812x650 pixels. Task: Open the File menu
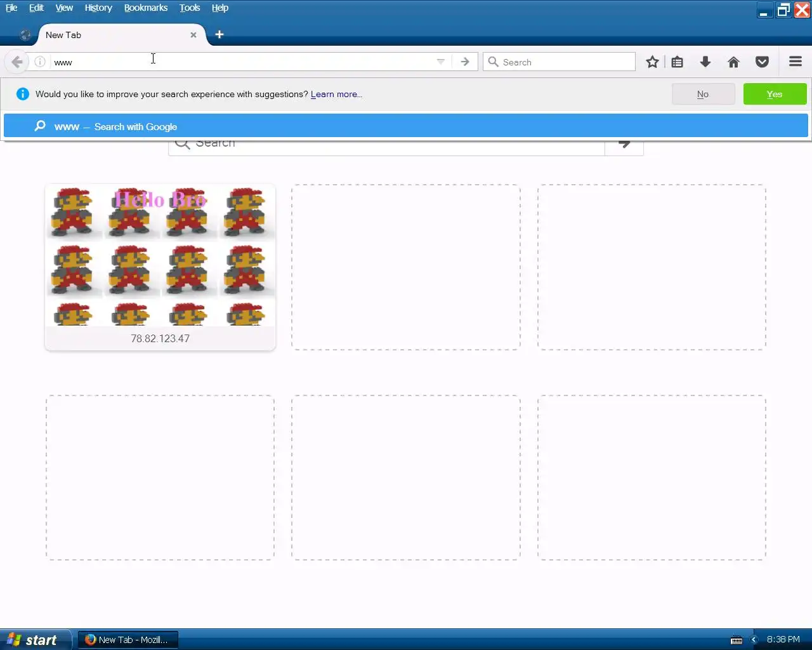pyautogui.click(x=11, y=8)
